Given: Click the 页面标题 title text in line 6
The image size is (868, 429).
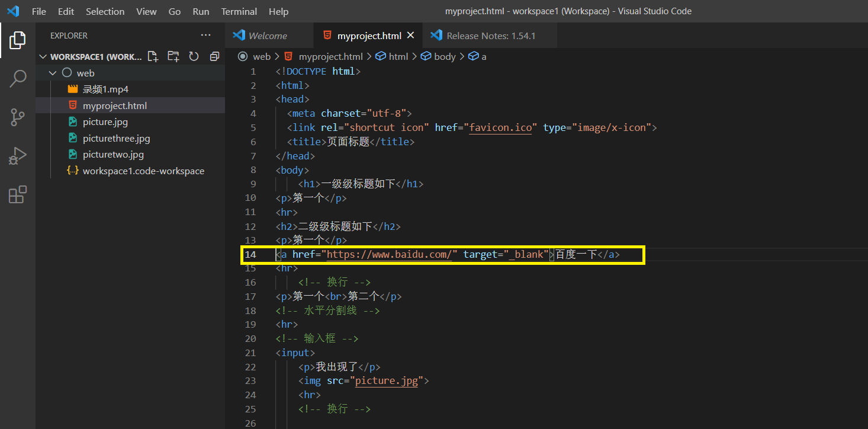Looking at the screenshot, I should coord(348,142).
